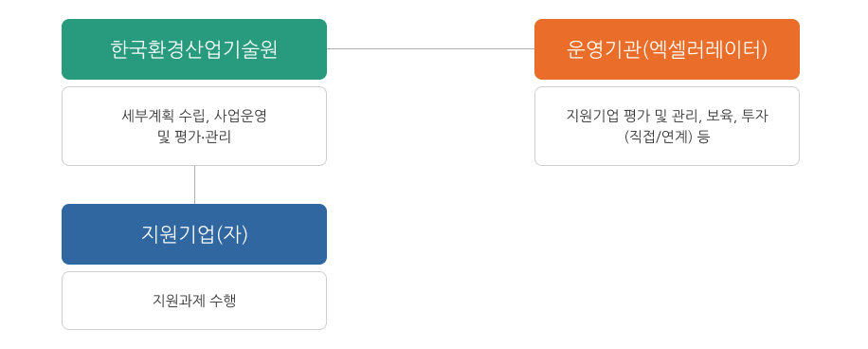Click the text line 지원기업 평가 및 관리, 보육, 투자
Image resolution: width=868 pixels, height=349 pixels.
click(667, 117)
